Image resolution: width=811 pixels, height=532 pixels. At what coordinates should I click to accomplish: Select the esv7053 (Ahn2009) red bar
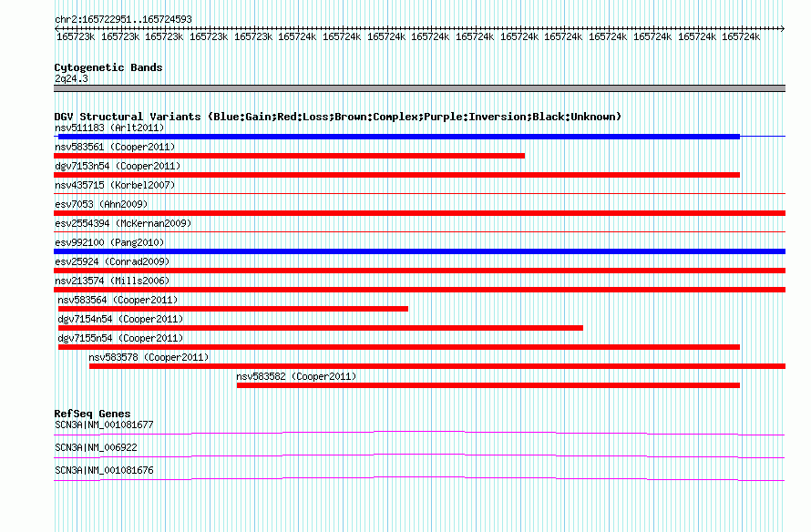[419, 213]
